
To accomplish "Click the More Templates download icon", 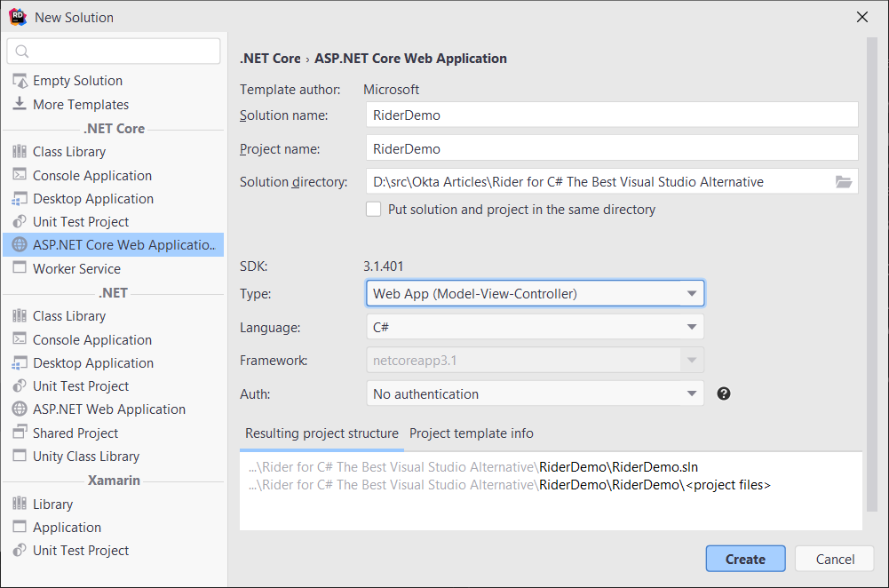I will tap(20, 104).
